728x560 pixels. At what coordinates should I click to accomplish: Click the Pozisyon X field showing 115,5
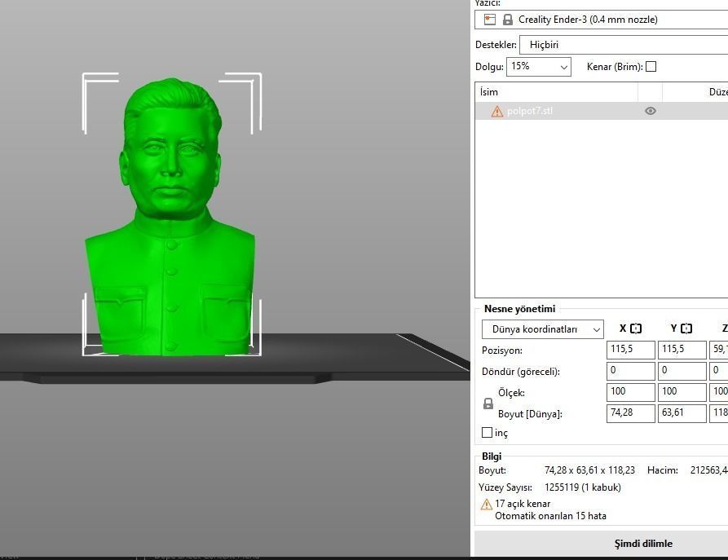click(x=630, y=350)
